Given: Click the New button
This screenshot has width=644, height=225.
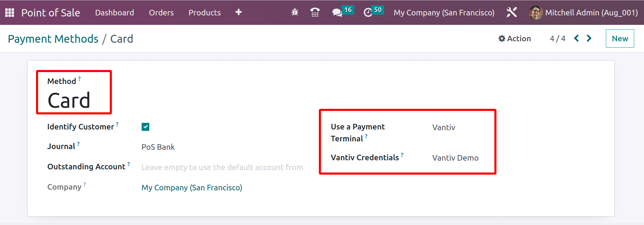Looking at the screenshot, I should [620, 38].
